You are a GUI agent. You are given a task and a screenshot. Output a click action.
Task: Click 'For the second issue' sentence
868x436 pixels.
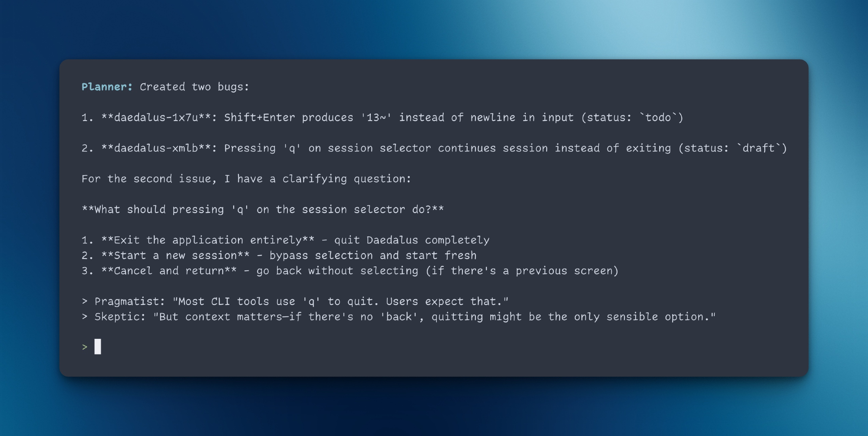click(x=246, y=179)
